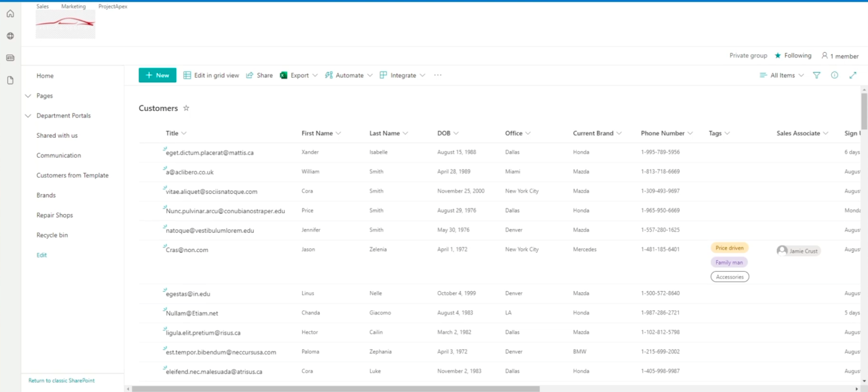Image resolution: width=868 pixels, height=392 pixels.
Task: Open item Nullam@Etiam.net
Action: click(192, 313)
